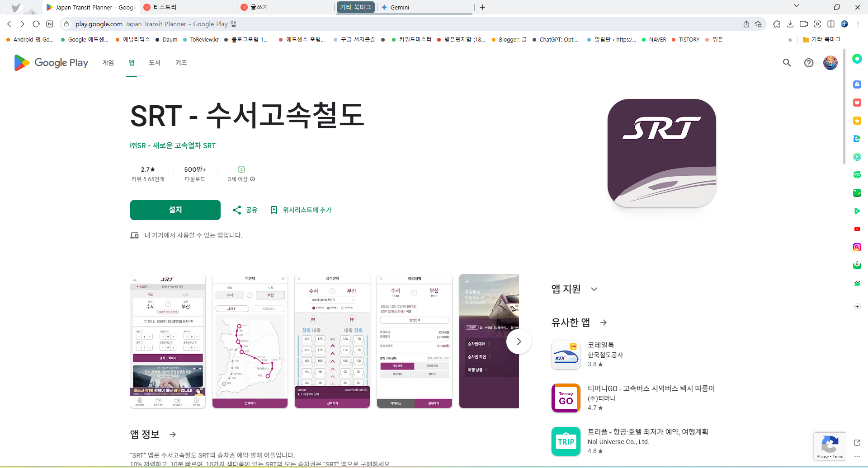Bookmark this page with the star icon
Viewport: 868px width, 468px height.
[759, 24]
